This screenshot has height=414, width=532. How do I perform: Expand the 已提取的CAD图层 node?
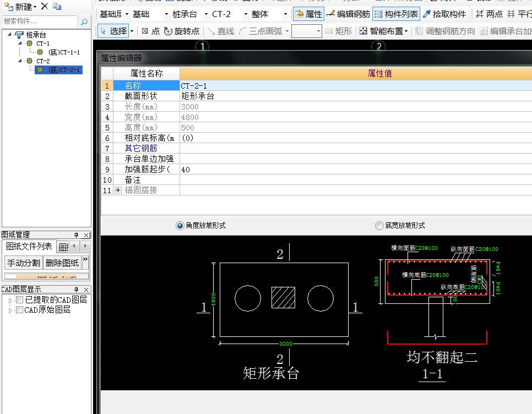[10, 301]
